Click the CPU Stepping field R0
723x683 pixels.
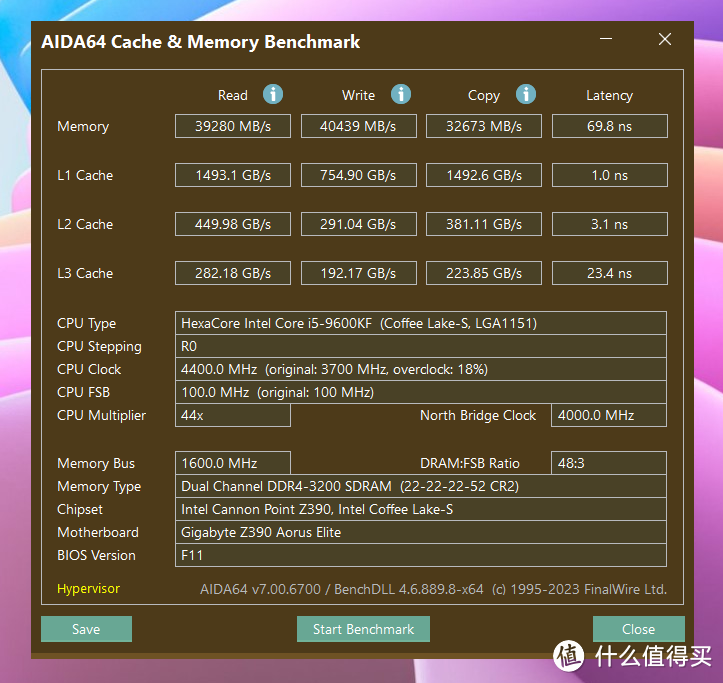pos(421,346)
